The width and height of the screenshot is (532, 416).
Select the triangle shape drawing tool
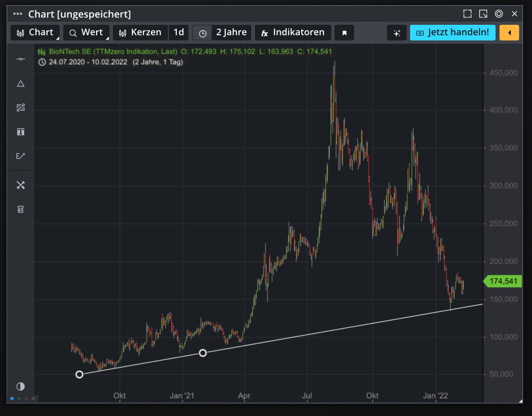click(21, 83)
